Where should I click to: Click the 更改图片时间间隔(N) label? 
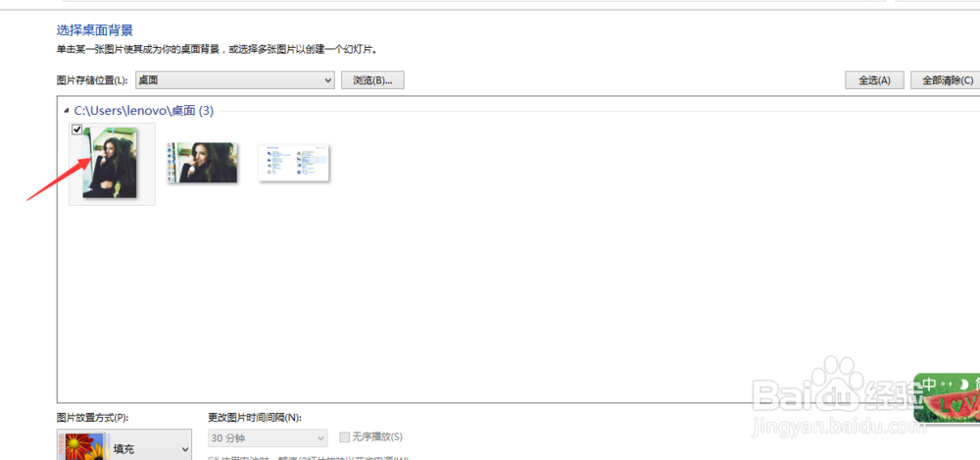[x=255, y=418]
